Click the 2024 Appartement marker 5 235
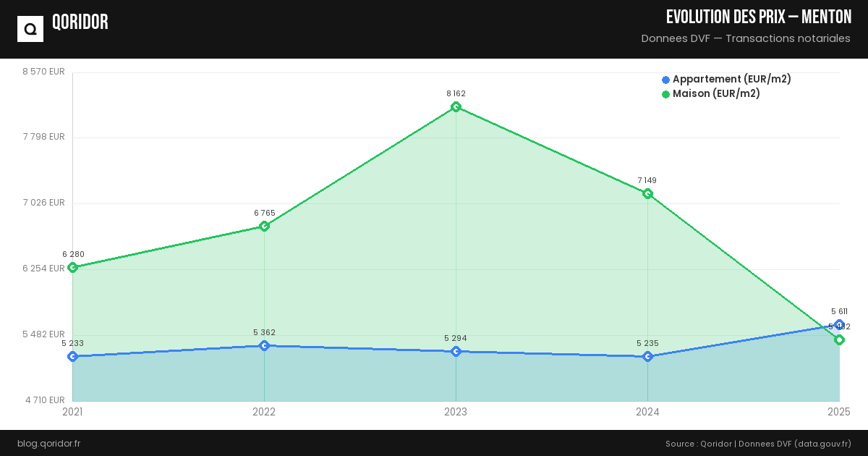The height and width of the screenshot is (456, 868). [647, 357]
